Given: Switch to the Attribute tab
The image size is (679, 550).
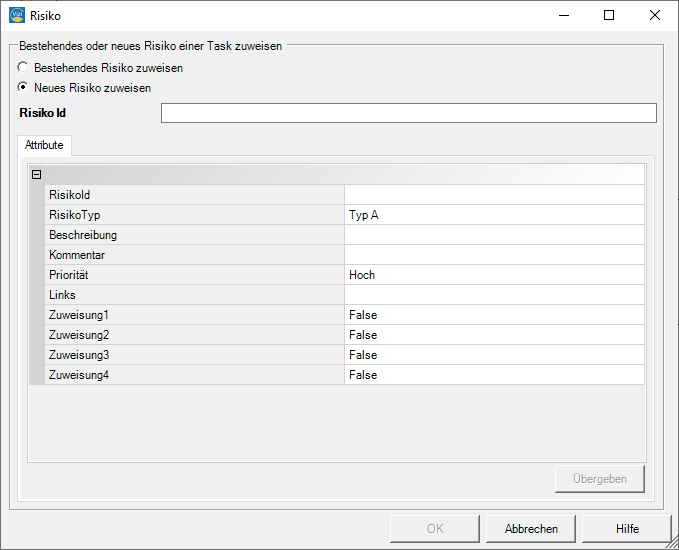Looking at the screenshot, I should (44, 145).
